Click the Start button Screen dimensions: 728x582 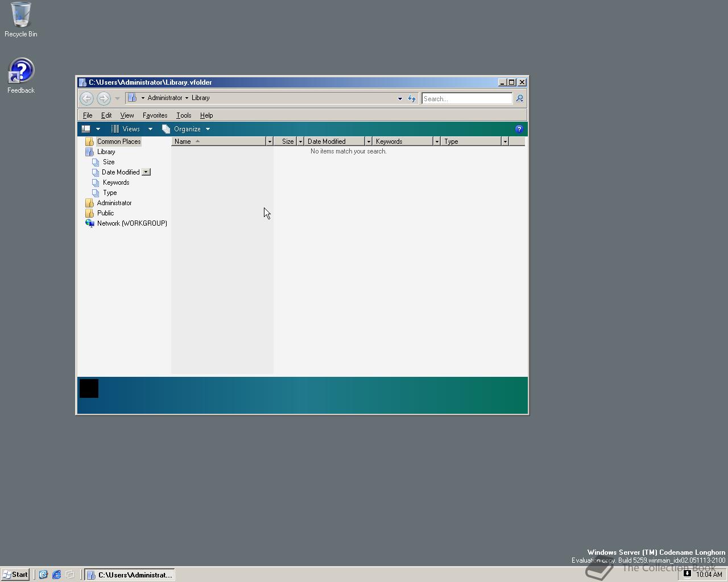(x=15, y=575)
